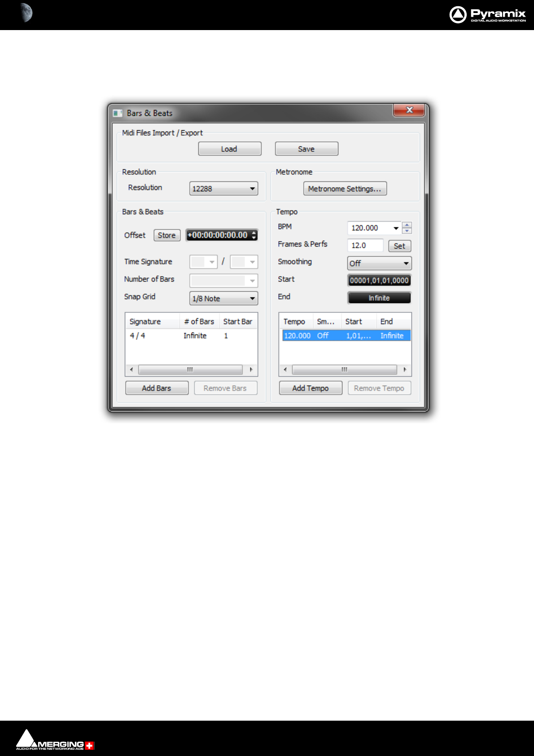The height and width of the screenshot is (756, 534).
Task: Open the Number of Bars dropdown
Action: pyautogui.click(x=223, y=281)
